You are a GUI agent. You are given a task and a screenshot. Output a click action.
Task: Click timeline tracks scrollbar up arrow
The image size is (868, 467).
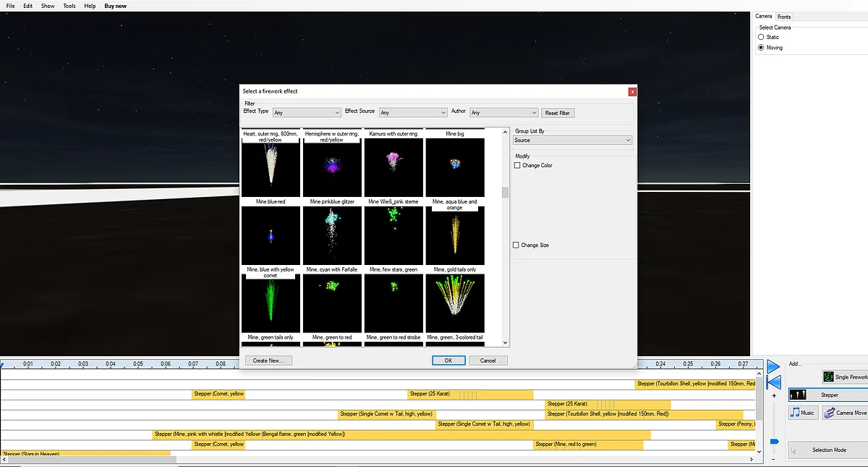coord(759,373)
